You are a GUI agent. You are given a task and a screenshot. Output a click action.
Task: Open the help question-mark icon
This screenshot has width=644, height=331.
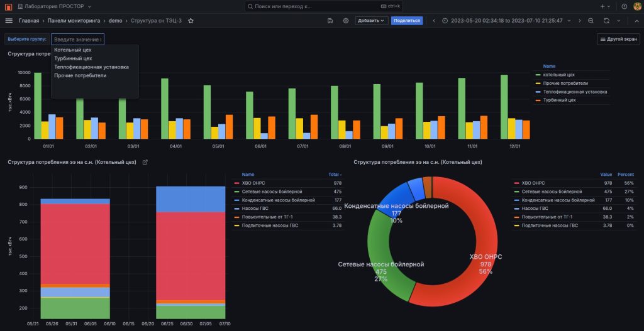(625, 6)
